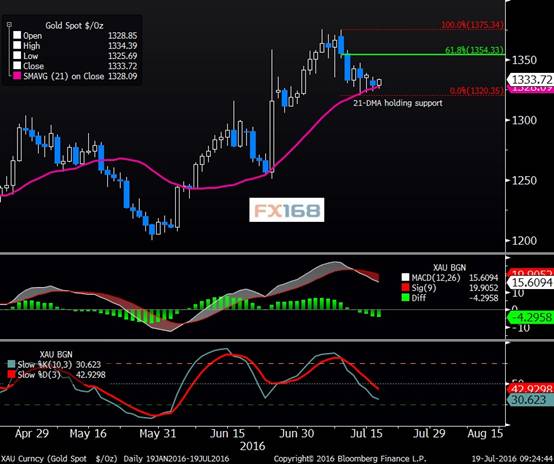Click the Jun 30 date label
Screen dimensions: 554x464
[x=296, y=433]
